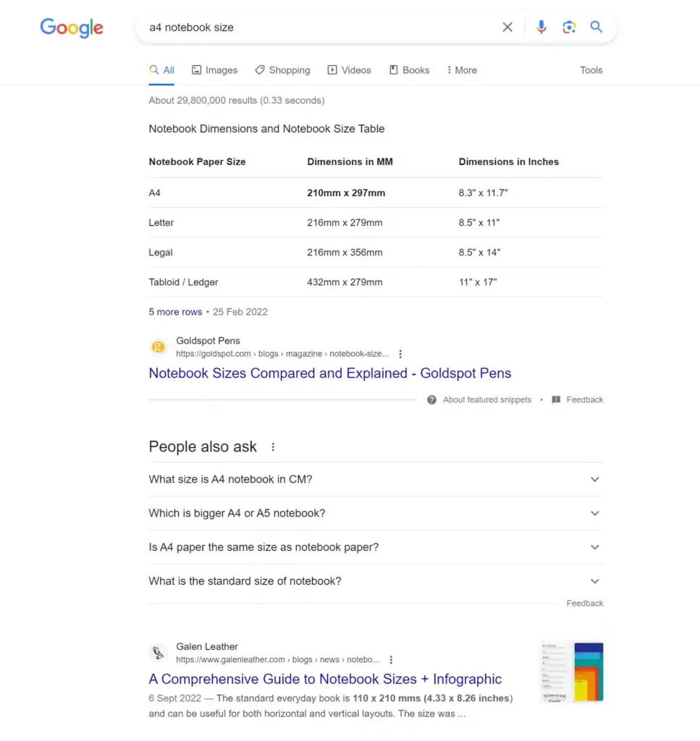Expand 'Is A4 paper the same size' question
The image size is (700, 741).
pos(375,547)
